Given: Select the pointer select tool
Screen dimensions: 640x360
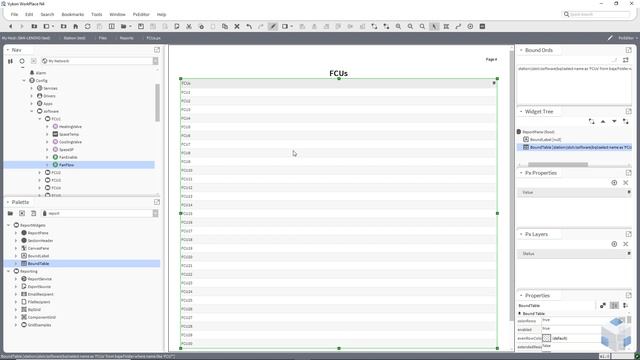Looking at the screenshot, I should [x=434, y=27].
